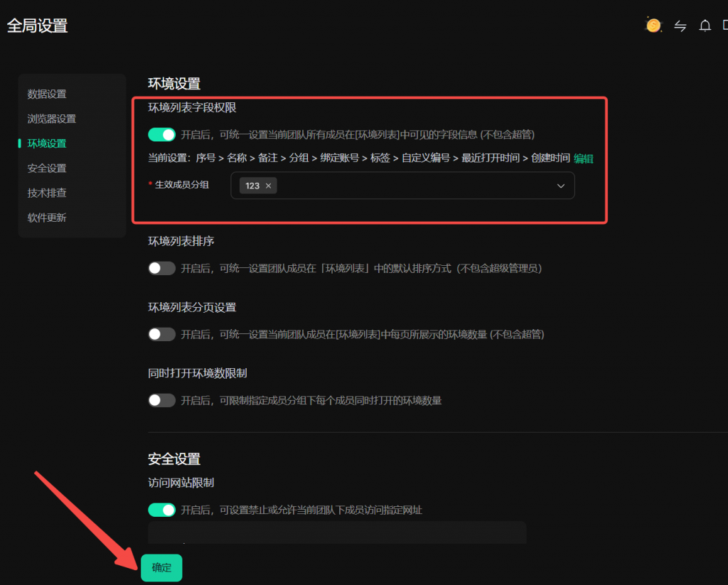Remove the 123 tag with its x icon
728x585 pixels.
(x=268, y=186)
